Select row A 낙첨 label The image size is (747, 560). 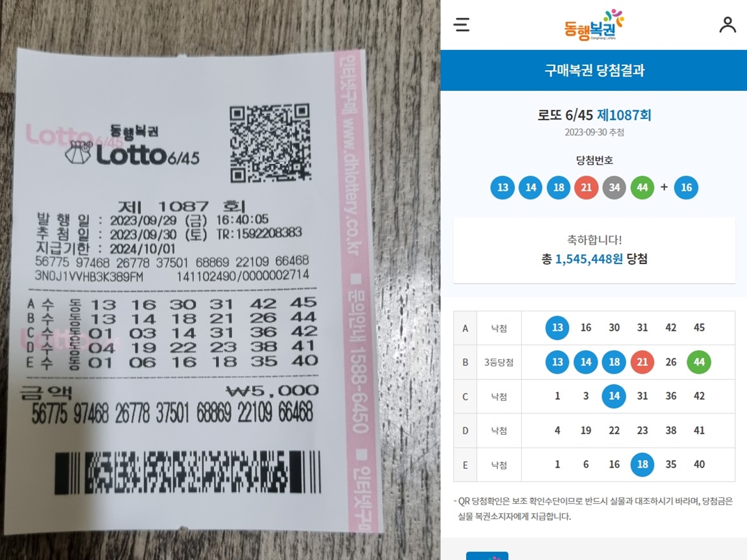(x=499, y=328)
